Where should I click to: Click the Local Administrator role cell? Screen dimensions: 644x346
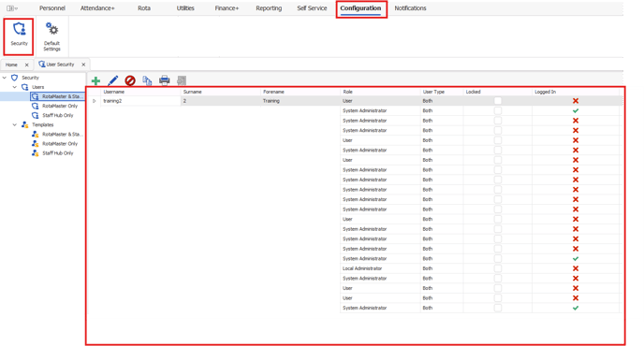380,268
